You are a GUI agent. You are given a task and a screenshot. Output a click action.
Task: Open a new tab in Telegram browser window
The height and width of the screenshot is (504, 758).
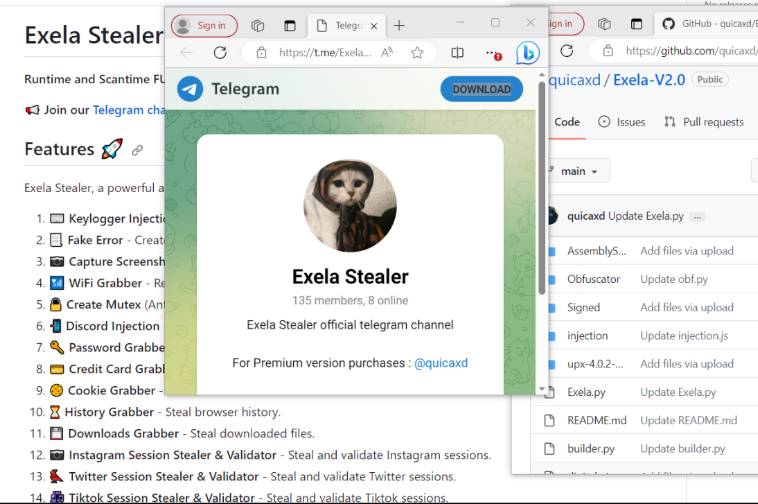coord(399,26)
